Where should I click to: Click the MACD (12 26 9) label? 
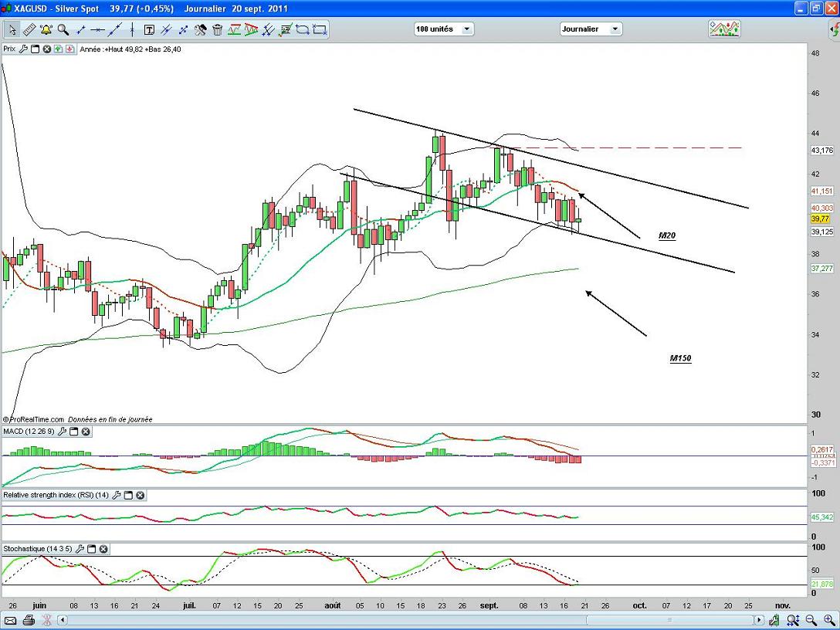tap(28, 432)
